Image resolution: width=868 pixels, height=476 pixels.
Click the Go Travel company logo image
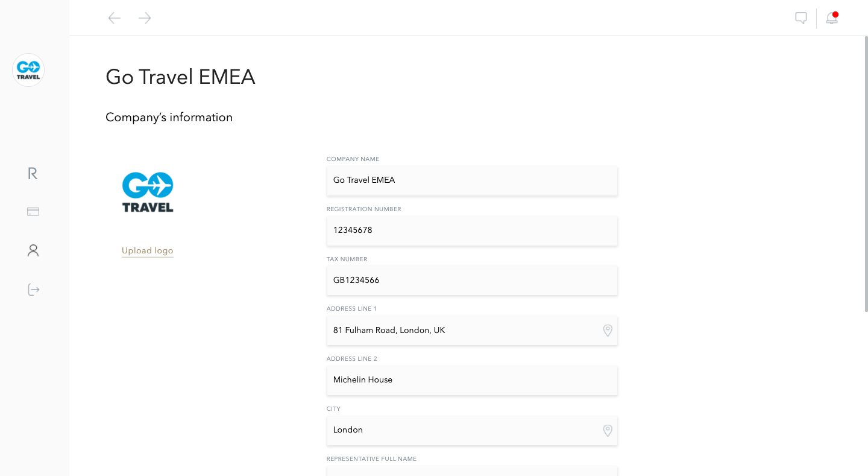(148, 192)
